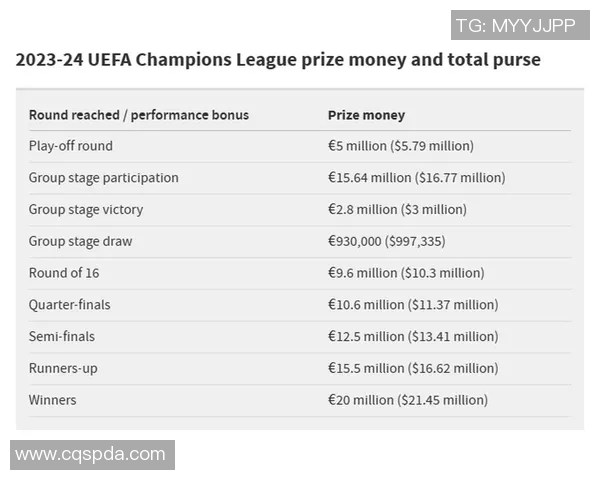Select the €2.8 million ($3 million) cell

pyautogui.click(x=397, y=210)
